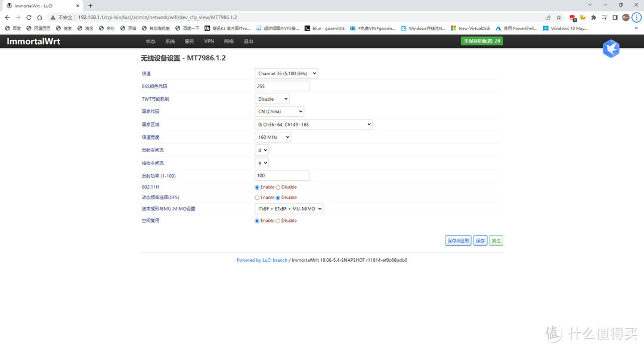Screen dimensions: 644x349
Task: Open the ITxBF + ETxBF + MU-MIMO dropdown
Action: (289, 209)
